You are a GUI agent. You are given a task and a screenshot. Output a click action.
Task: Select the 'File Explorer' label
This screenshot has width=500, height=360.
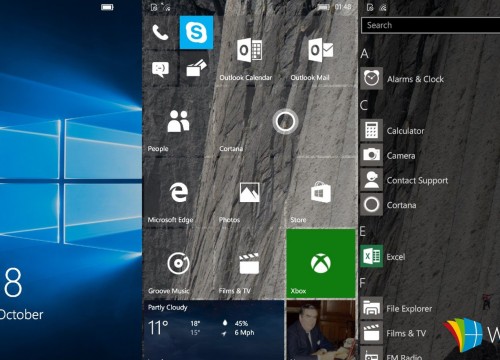pyautogui.click(x=409, y=309)
